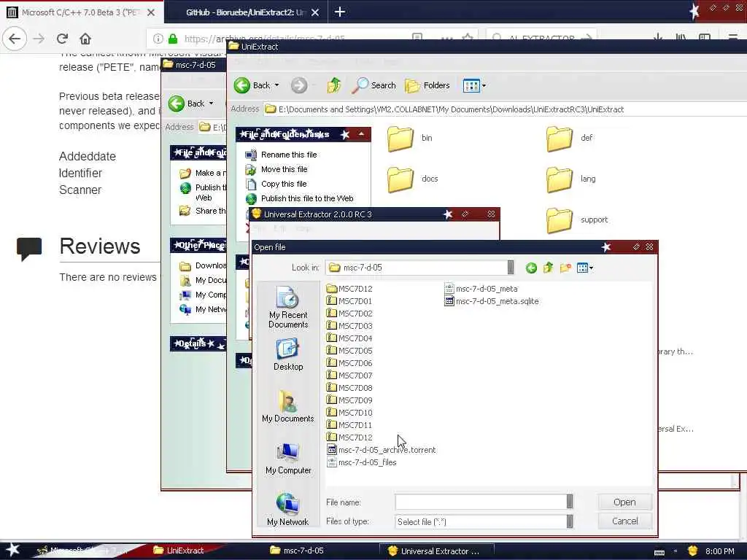Close the GitHub UniExtract2 tab

[x=315, y=12]
